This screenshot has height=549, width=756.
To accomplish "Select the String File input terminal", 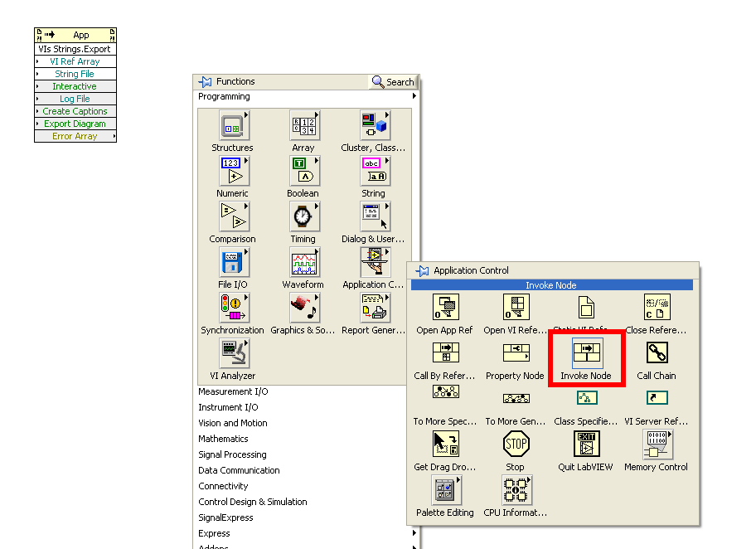I will [x=75, y=74].
